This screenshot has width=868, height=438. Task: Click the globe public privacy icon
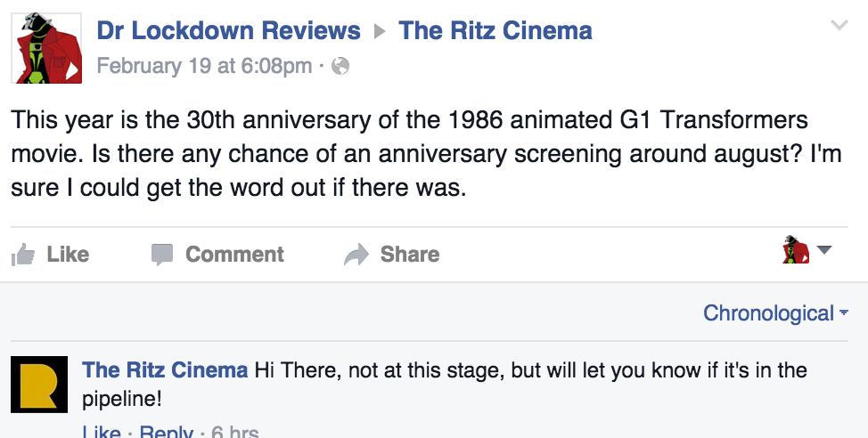340,66
